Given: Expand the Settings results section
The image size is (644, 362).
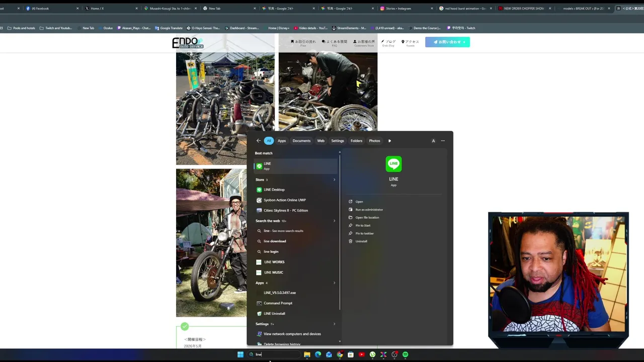Looking at the screenshot, I should coord(334,324).
